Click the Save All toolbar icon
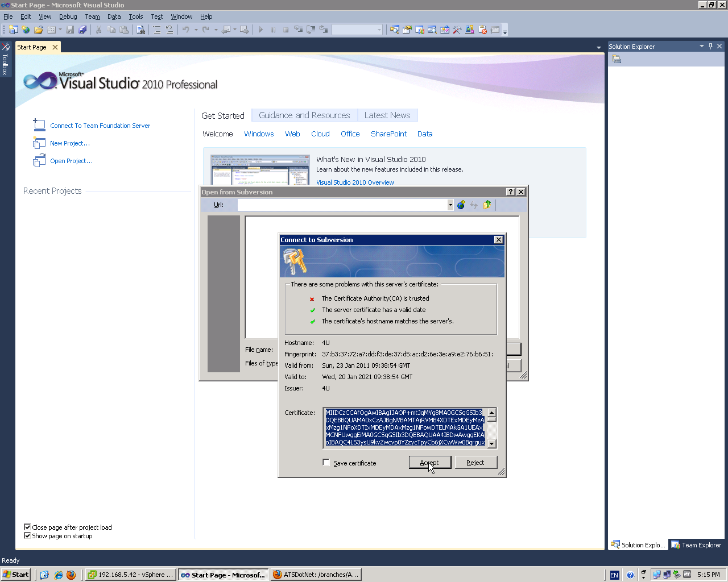 82,30
